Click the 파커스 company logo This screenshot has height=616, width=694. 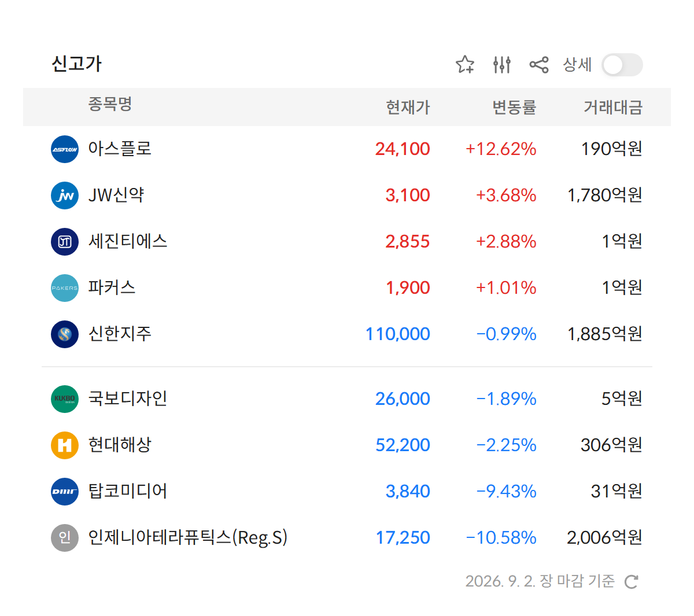65,288
